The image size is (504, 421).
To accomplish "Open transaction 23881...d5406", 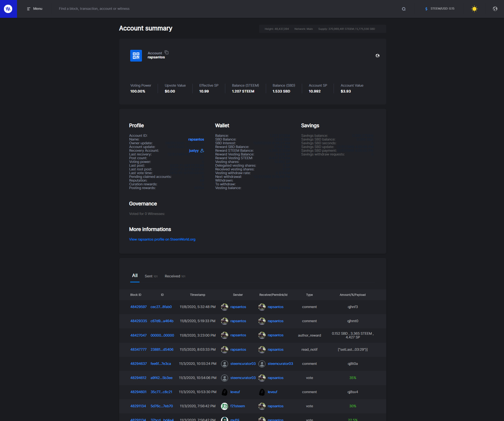I will [x=162, y=349].
